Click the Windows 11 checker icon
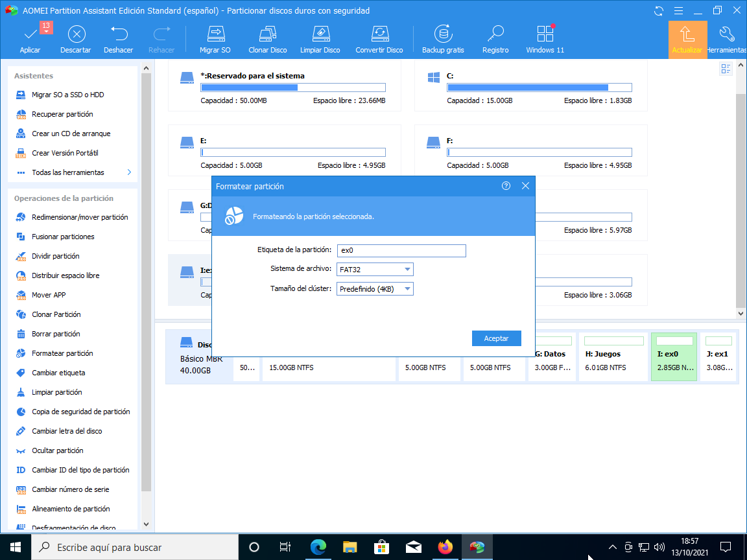 pyautogui.click(x=545, y=40)
